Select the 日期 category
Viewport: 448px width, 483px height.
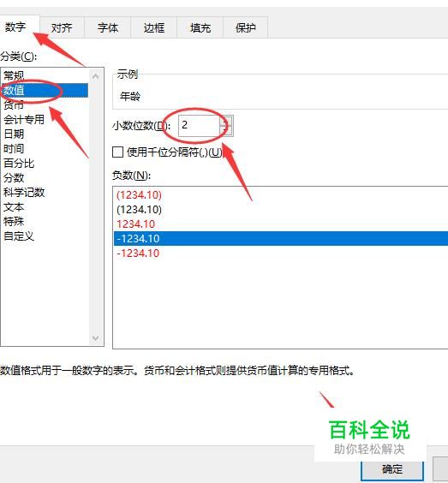[x=45, y=134]
